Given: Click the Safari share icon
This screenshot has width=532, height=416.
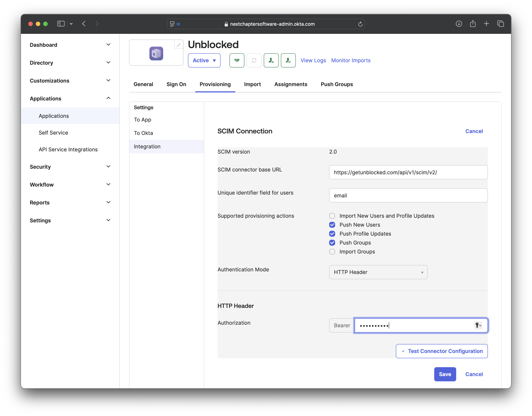Looking at the screenshot, I should tap(473, 24).
